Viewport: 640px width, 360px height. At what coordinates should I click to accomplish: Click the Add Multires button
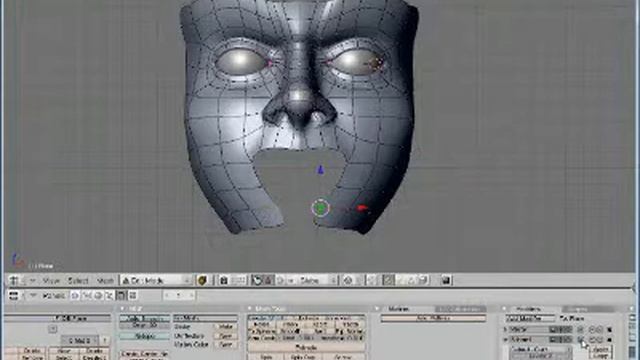[x=433, y=318]
